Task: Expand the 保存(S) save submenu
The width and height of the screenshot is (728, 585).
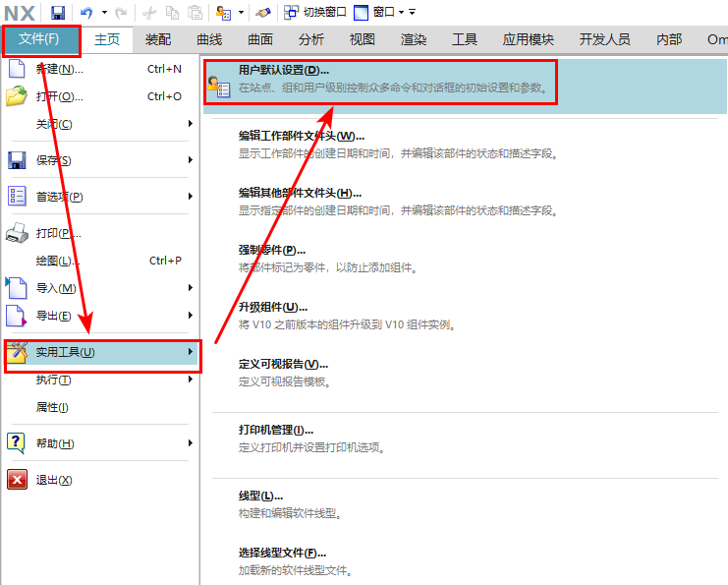Action: pos(100,160)
